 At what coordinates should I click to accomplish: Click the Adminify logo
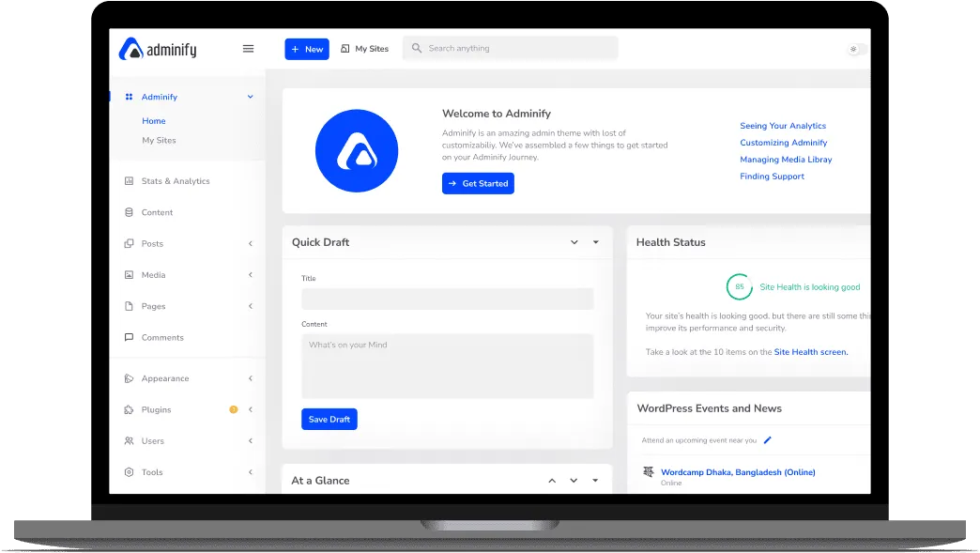[x=158, y=49]
